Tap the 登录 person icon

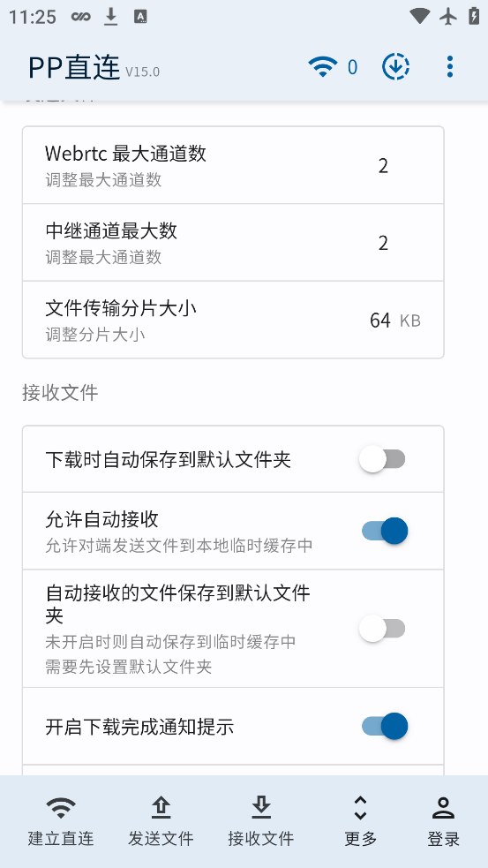(443, 808)
